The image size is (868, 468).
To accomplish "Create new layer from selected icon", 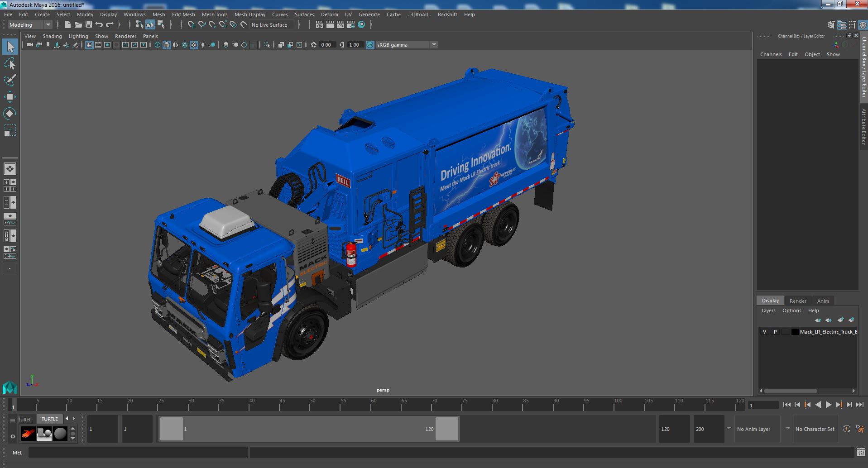I will click(x=851, y=320).
